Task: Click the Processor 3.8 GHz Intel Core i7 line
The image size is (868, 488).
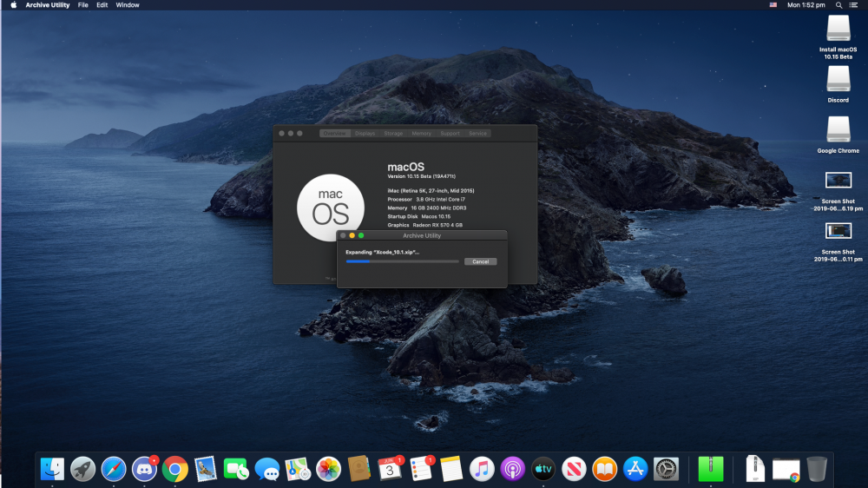Action: [x=426, y=200]
